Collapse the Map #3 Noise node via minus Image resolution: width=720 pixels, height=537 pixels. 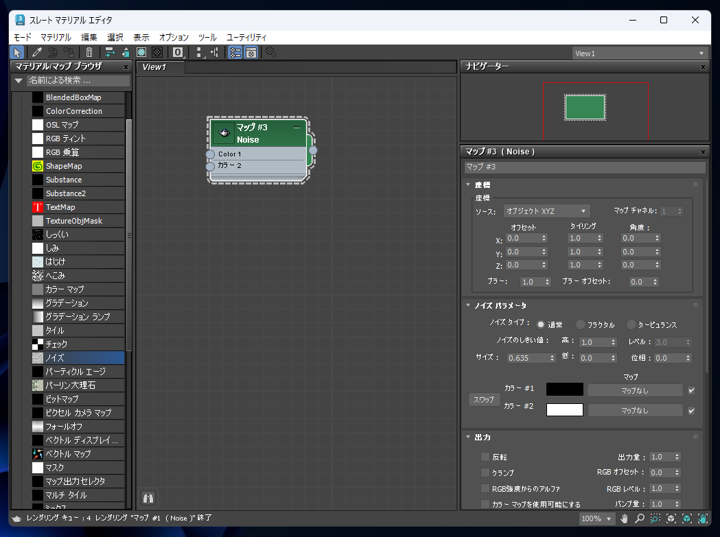tap(297, 127)
